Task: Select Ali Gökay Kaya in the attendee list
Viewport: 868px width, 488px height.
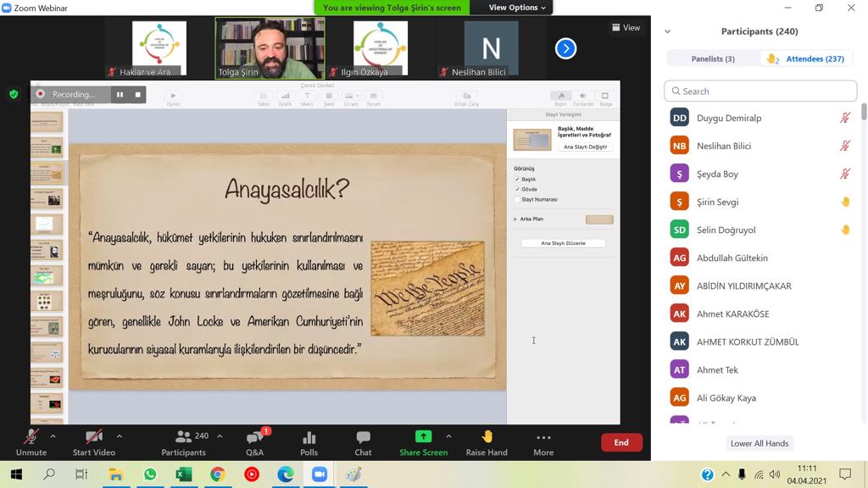Action: 762,398
